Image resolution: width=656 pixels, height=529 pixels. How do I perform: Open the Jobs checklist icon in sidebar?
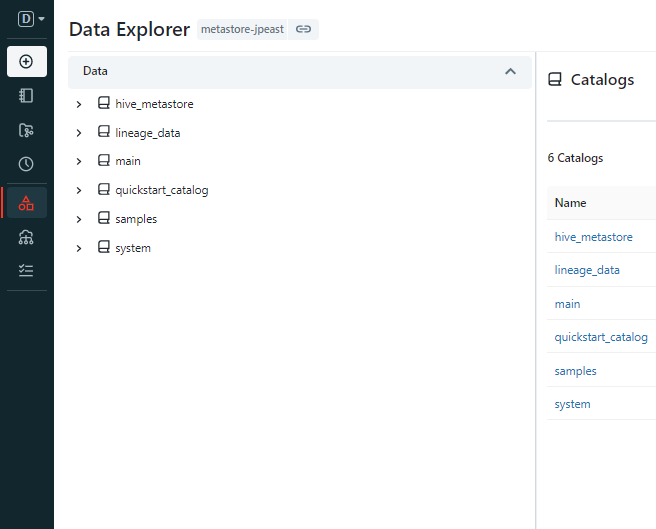[27, 270]
